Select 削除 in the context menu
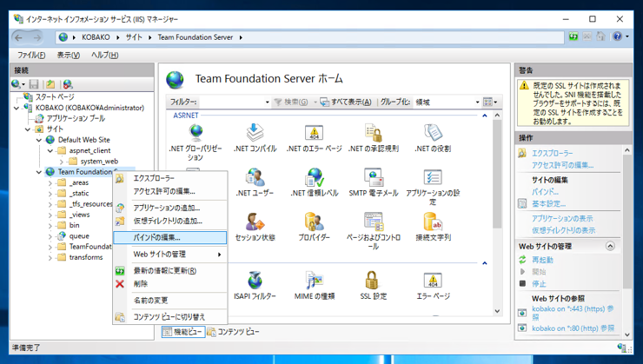The height and width of the screenshot is (364, 643). 169,284
